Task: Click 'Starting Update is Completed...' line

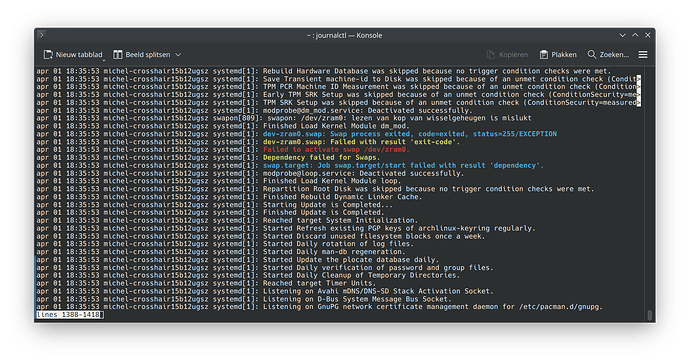Action: pos(328,205)
